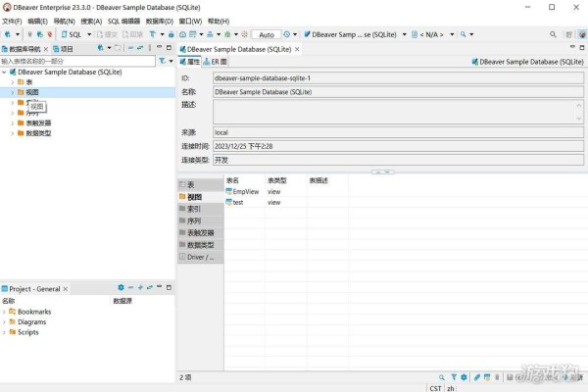Click the green database tools icon in toolbar
Screen dimensions: 588x392
coord(227,34)
